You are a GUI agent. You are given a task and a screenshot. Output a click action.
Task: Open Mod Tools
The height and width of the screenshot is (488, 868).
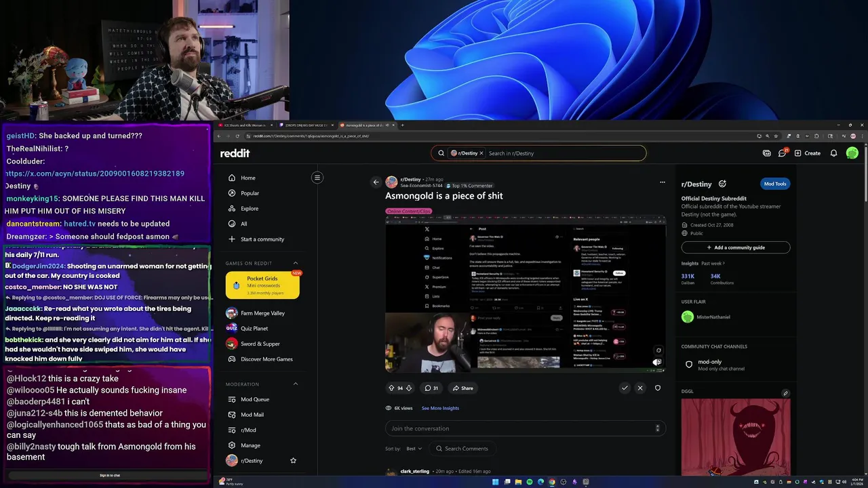(775, 184)
